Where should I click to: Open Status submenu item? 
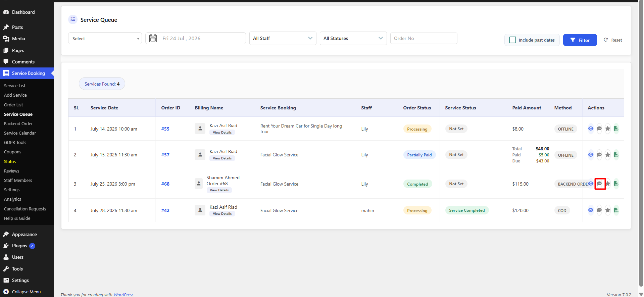pyautogui.click(x=10, y=161)
